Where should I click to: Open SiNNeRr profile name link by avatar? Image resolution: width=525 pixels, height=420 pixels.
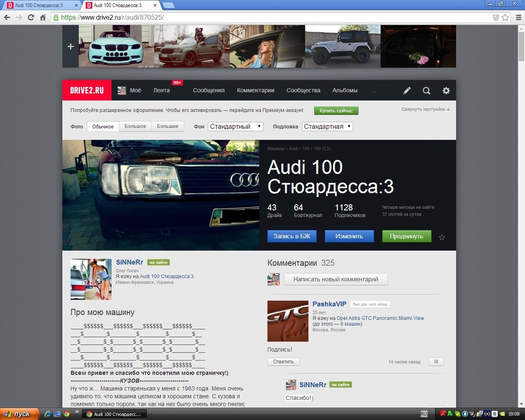click(129, 262)
